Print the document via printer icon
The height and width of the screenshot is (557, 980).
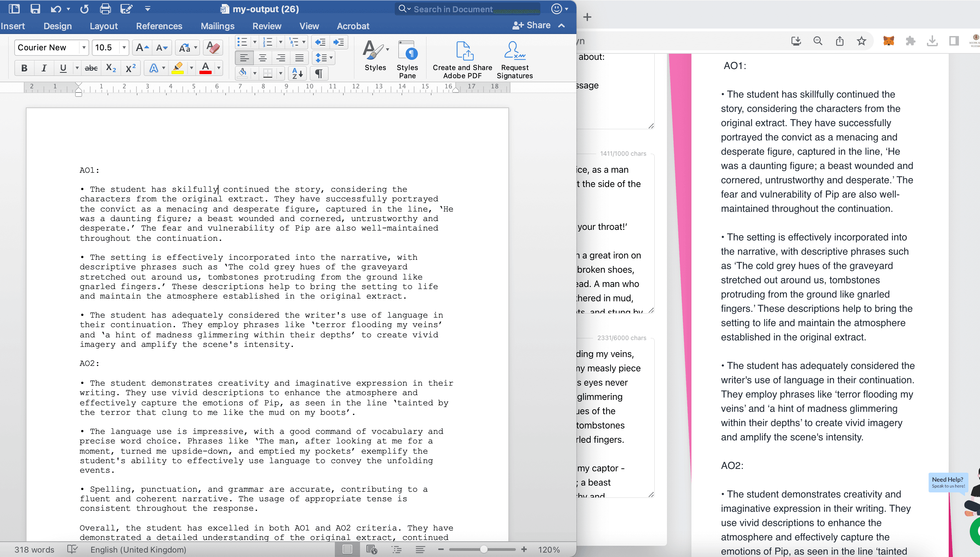click(x=105, y=9)
